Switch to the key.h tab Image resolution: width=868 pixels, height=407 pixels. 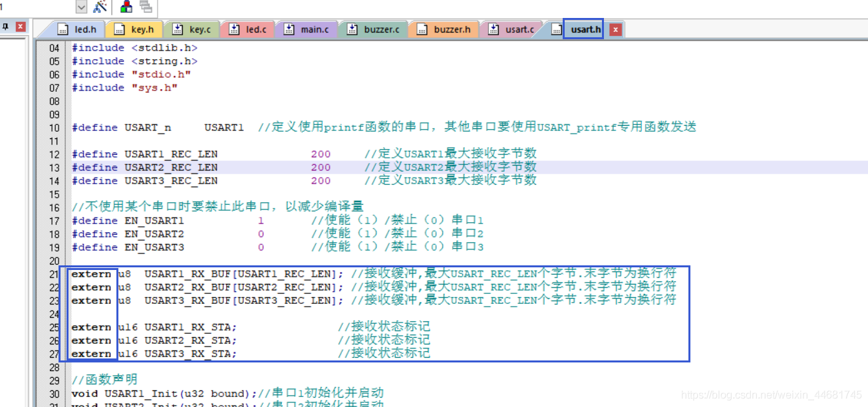pos(135,29)
